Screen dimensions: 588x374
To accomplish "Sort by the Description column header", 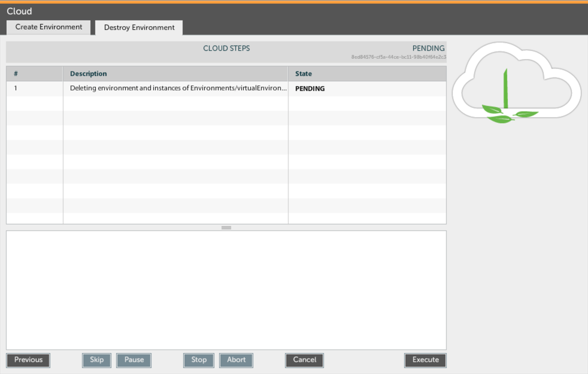I will tap(175, 74).
